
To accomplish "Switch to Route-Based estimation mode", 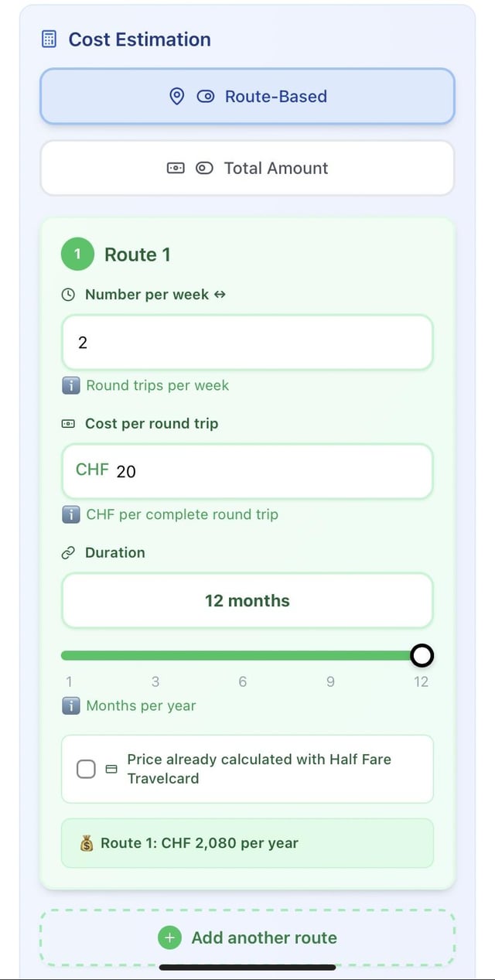I will point(247,97).
